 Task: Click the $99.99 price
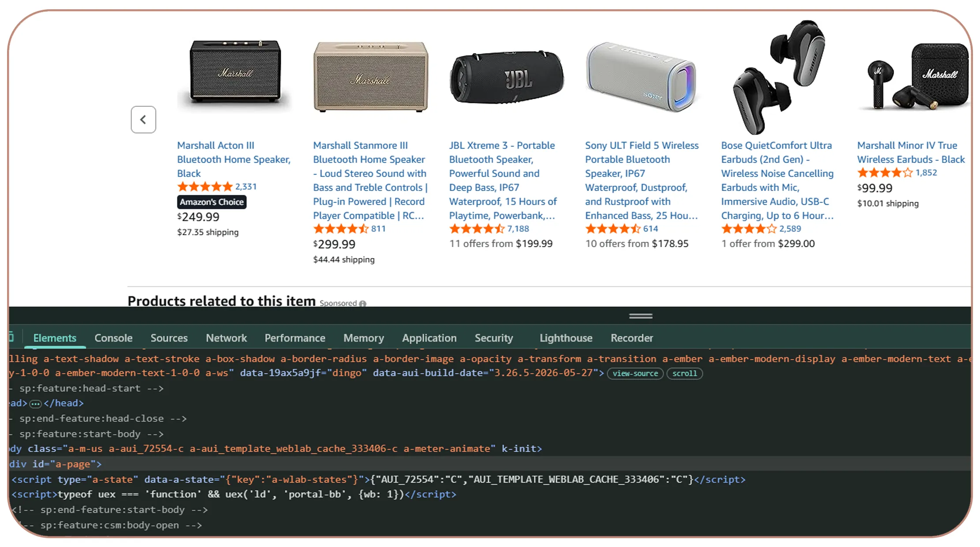[875, 188]
